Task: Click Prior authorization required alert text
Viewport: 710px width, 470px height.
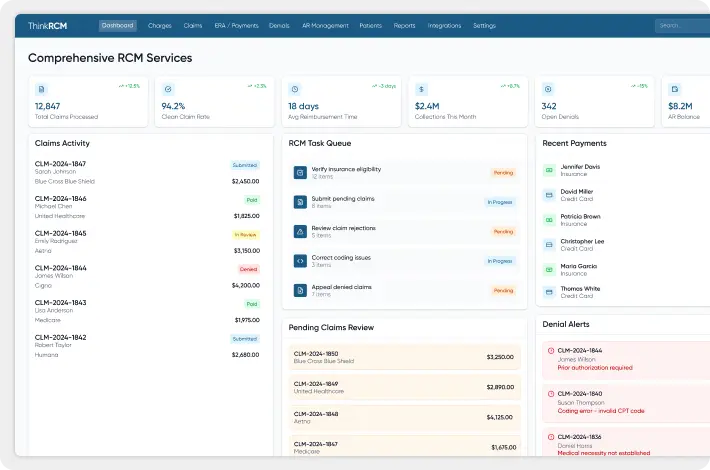Action: 595,368
